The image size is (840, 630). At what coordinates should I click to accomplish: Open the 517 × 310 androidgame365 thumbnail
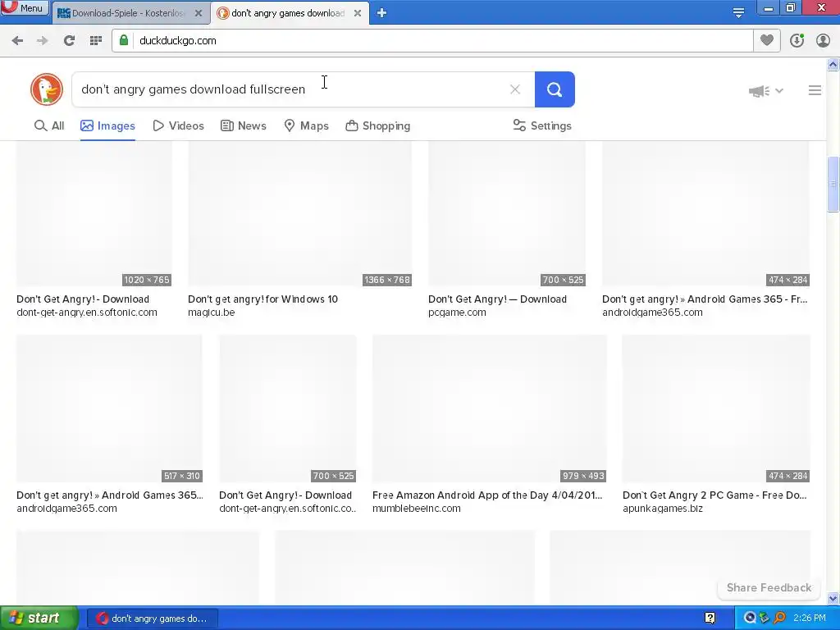coord(109,409)
